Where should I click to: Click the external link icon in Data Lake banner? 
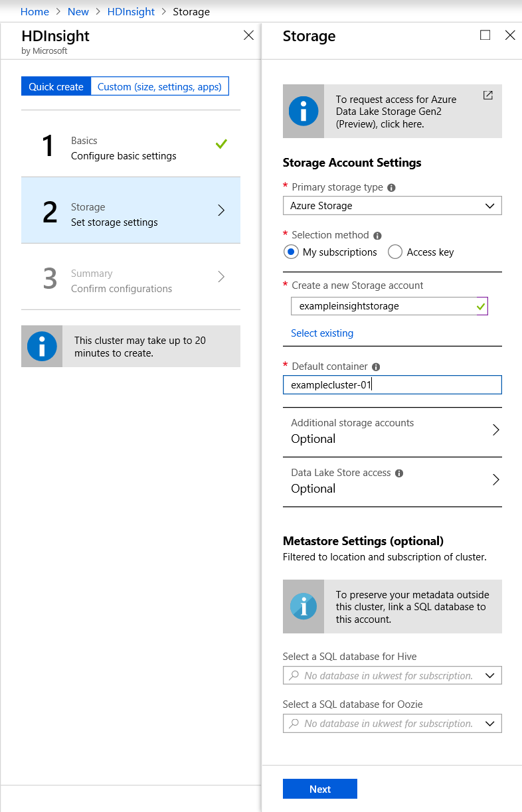[487, 96]
